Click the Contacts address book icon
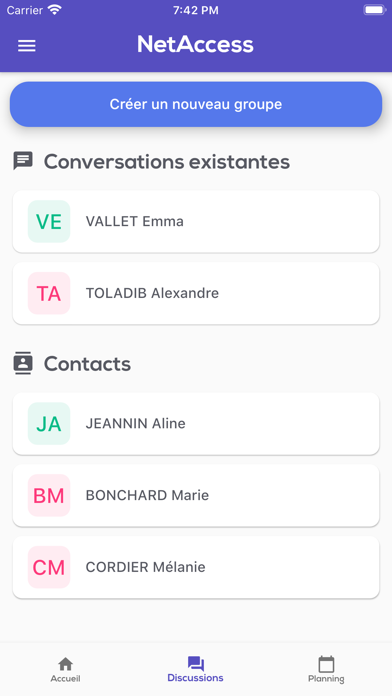 tap(23, 364)
